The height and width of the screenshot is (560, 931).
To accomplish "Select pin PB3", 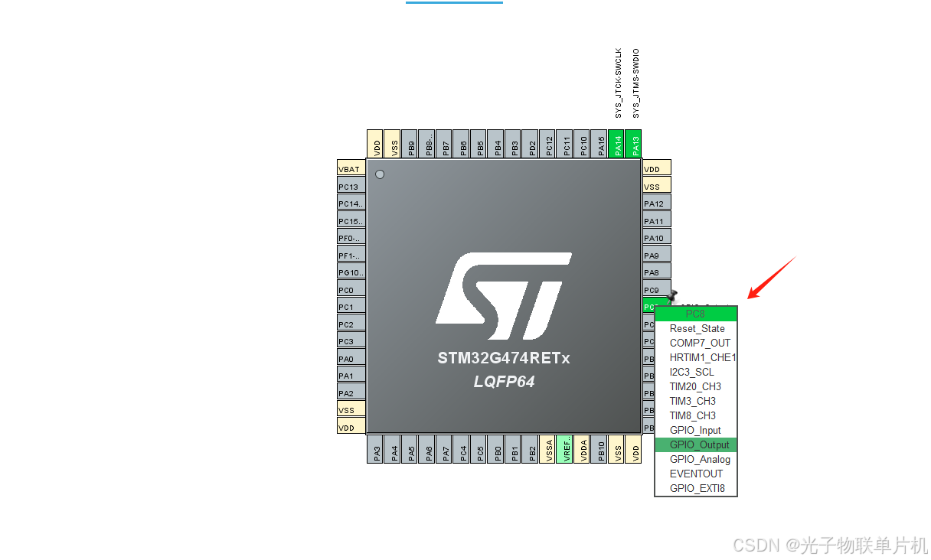I will point(514,144).
